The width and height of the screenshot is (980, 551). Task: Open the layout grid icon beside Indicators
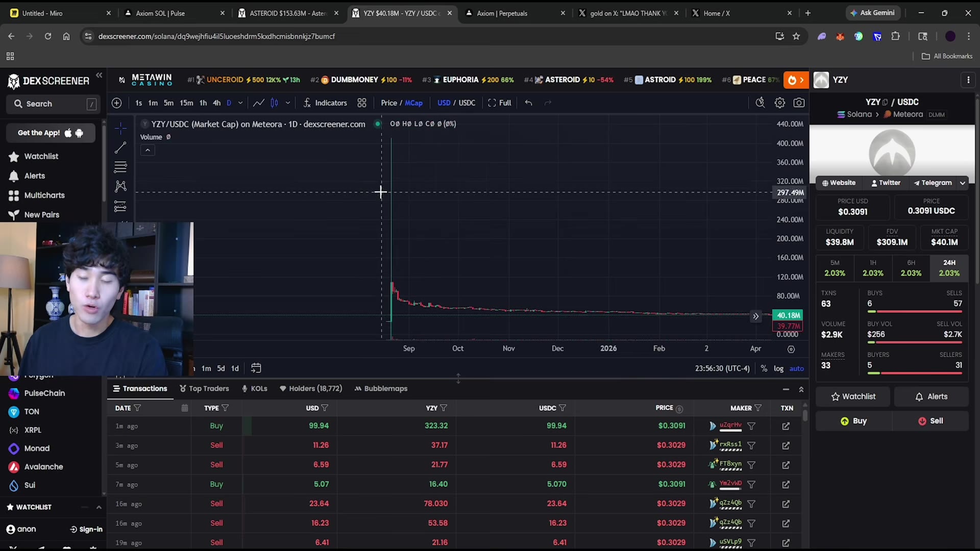click(x=362, y=103)
